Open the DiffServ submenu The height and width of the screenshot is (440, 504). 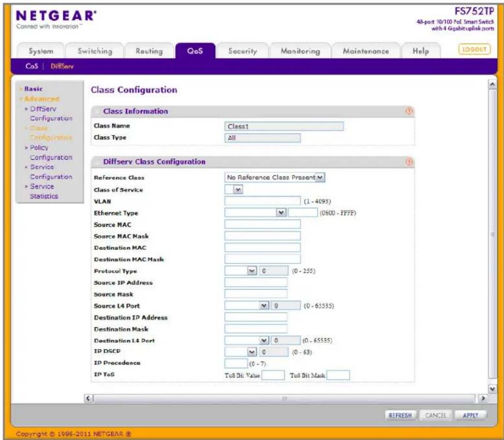tap(62, 66)
